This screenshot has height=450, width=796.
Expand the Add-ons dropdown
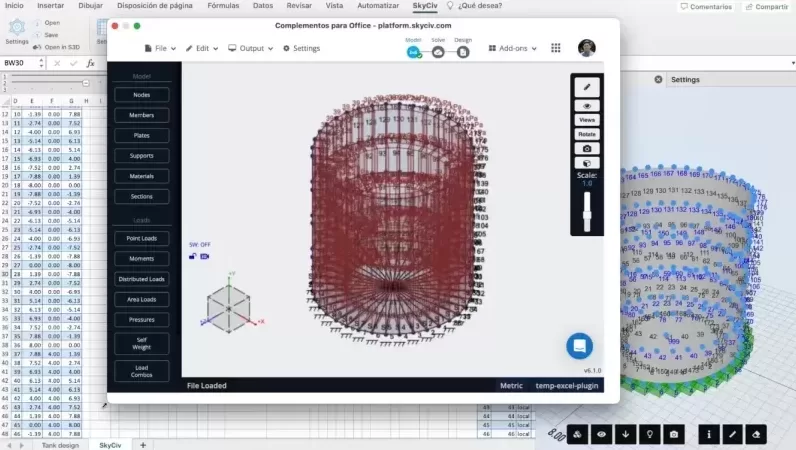513,48
